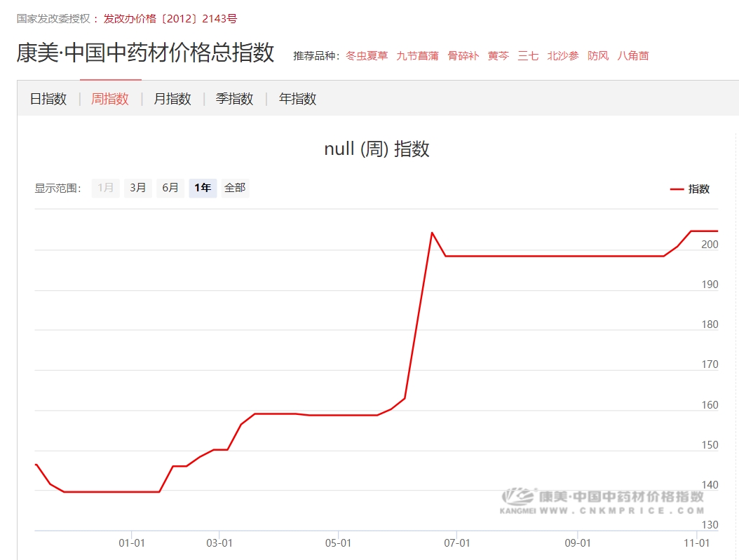Open the 八角茴 variety link
The width and height of the screenshot is (739, 560).
633,56
